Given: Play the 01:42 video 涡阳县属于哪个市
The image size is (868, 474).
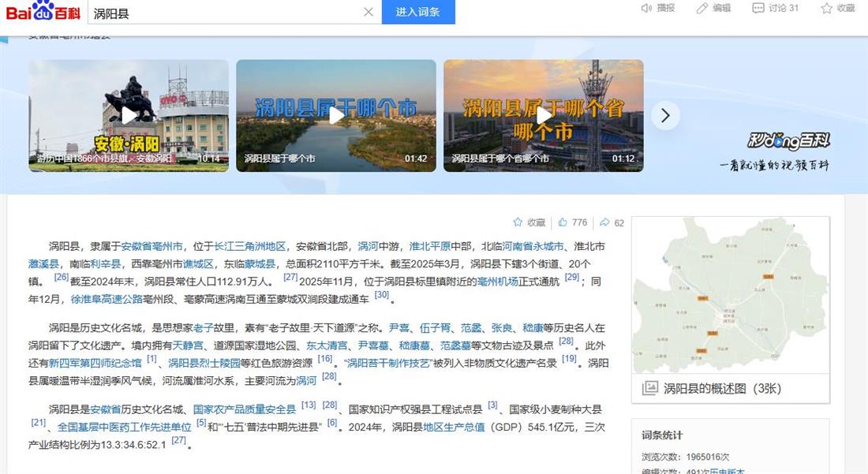Looking at the screenshot, I should tap(336, 115).
